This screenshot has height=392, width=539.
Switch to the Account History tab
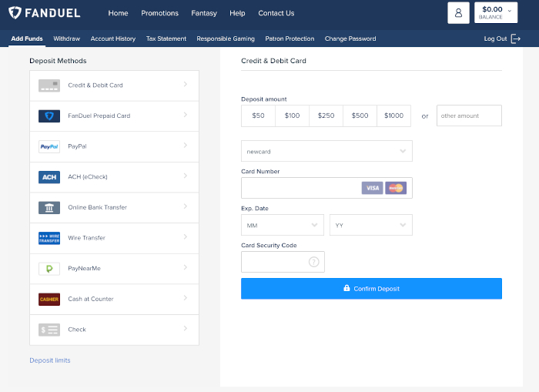[x=113, y=39]
